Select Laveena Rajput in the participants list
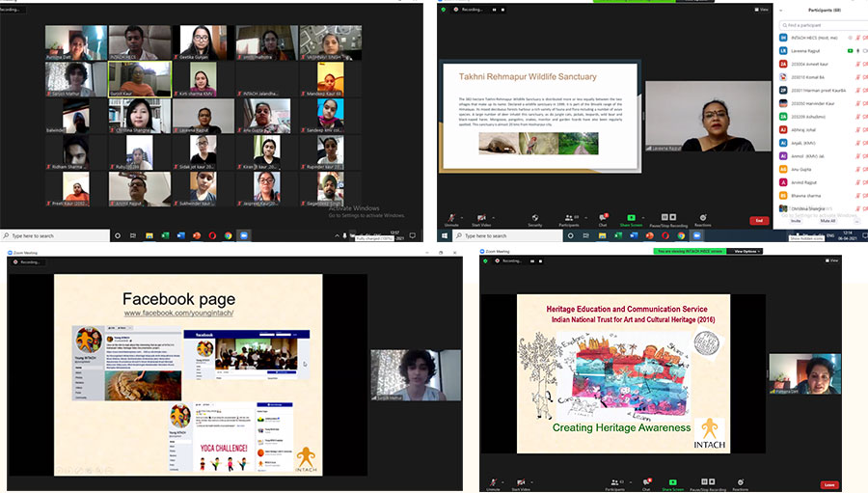Screen dimensions: 868x493 click(824, 50)
